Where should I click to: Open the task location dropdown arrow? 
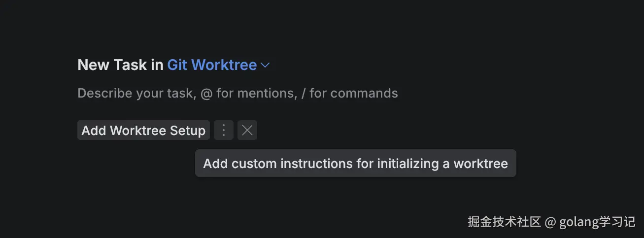click(x=265, y=65)
